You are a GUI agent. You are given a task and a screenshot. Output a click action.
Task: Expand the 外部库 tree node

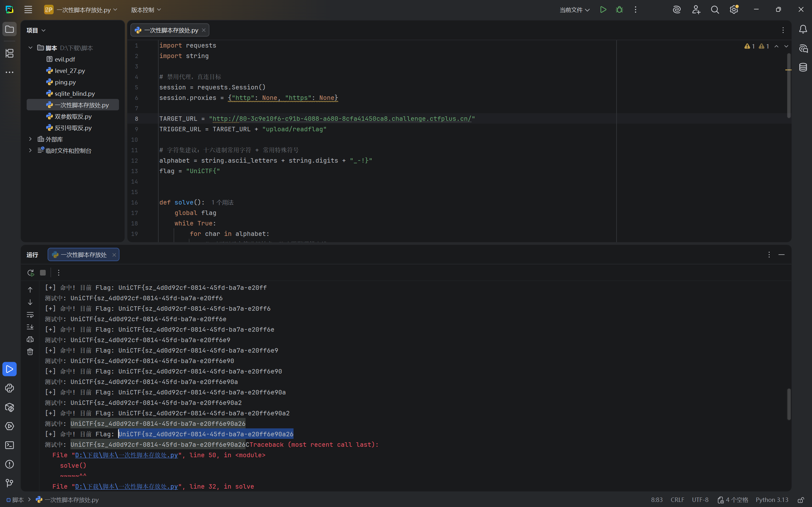pyautogui.click(x=30, y=139)
